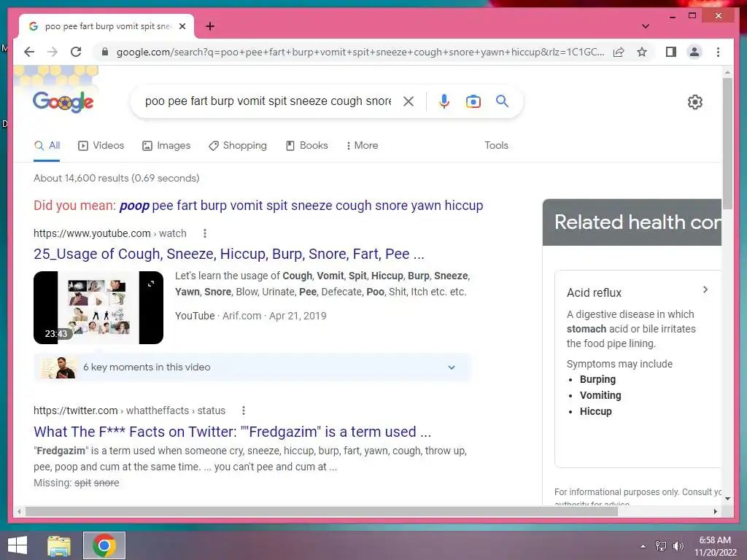Reload the current page
747x560 pixels.
tap(76, 52)
